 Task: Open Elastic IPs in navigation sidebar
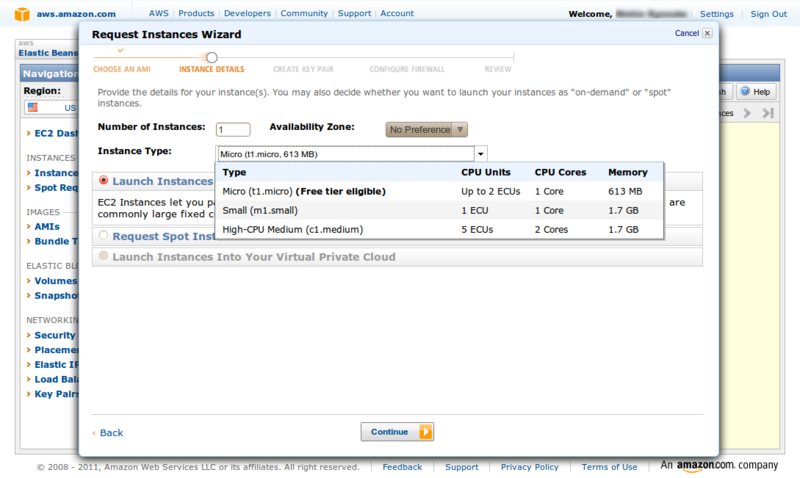point(56,365)
